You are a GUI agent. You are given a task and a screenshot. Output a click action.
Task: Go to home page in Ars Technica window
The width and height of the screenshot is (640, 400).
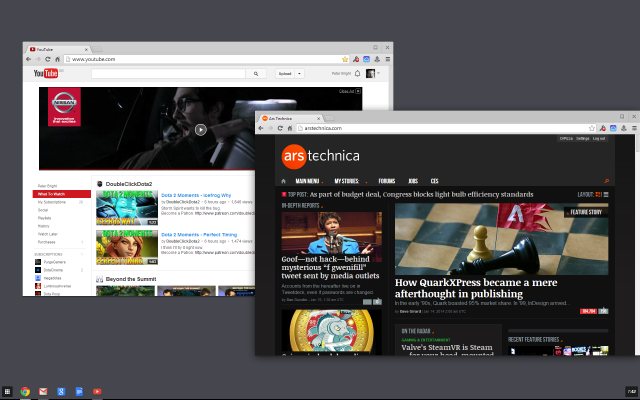(290, 128)
